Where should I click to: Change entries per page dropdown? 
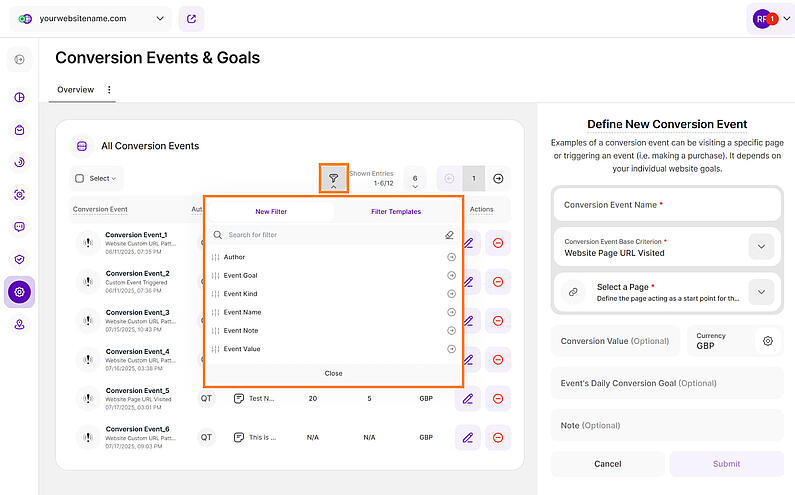(x=415, y=180)
